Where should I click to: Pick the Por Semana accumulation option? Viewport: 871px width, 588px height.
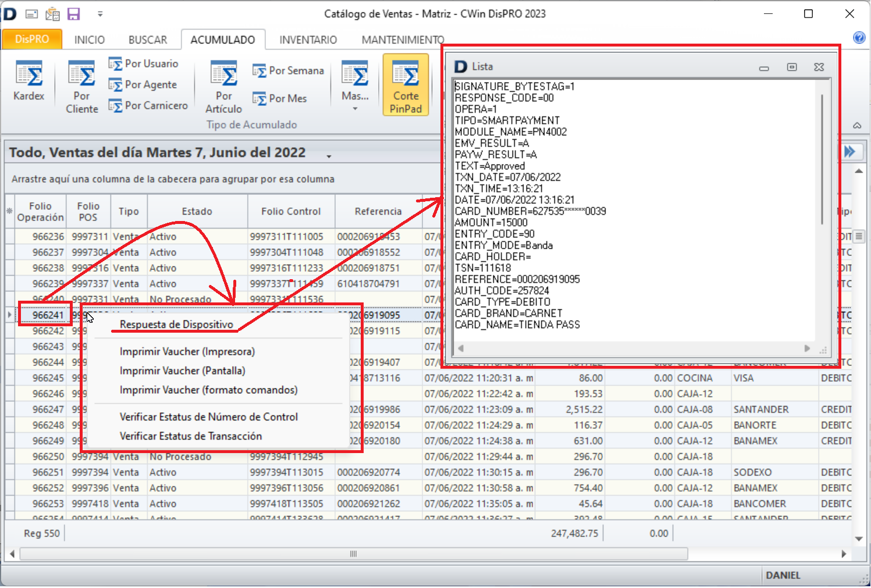(x=288, y=71)
